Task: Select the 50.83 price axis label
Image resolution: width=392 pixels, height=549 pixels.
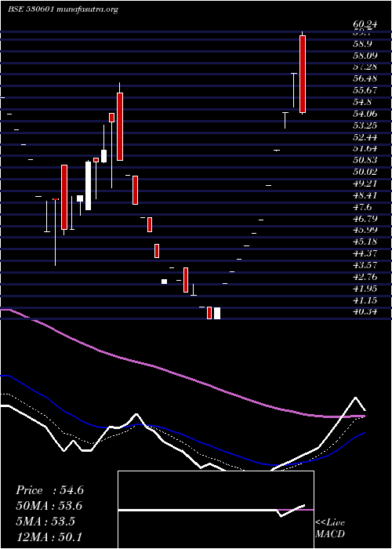Action: coord(365,160)
